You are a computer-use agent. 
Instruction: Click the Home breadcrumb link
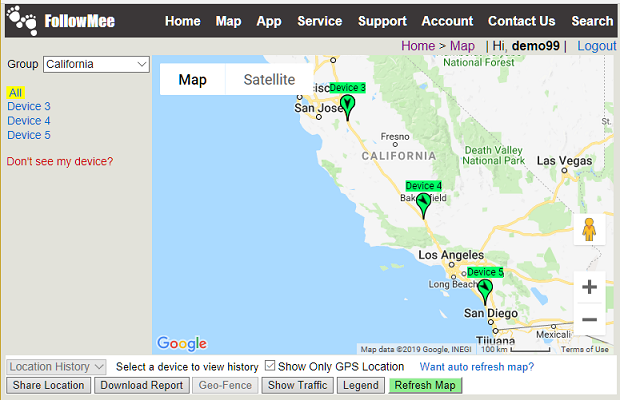tap(418, 46)
